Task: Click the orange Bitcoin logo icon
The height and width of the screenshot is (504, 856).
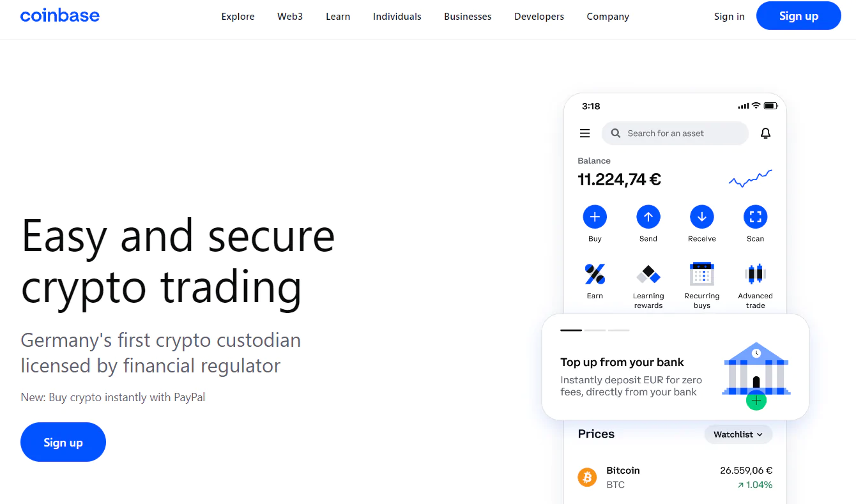Action: pyautogui.click(x=587, y=477)
